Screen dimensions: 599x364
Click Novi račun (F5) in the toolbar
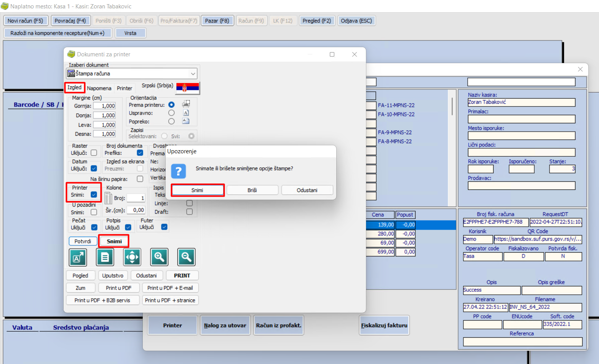(26, 21)
